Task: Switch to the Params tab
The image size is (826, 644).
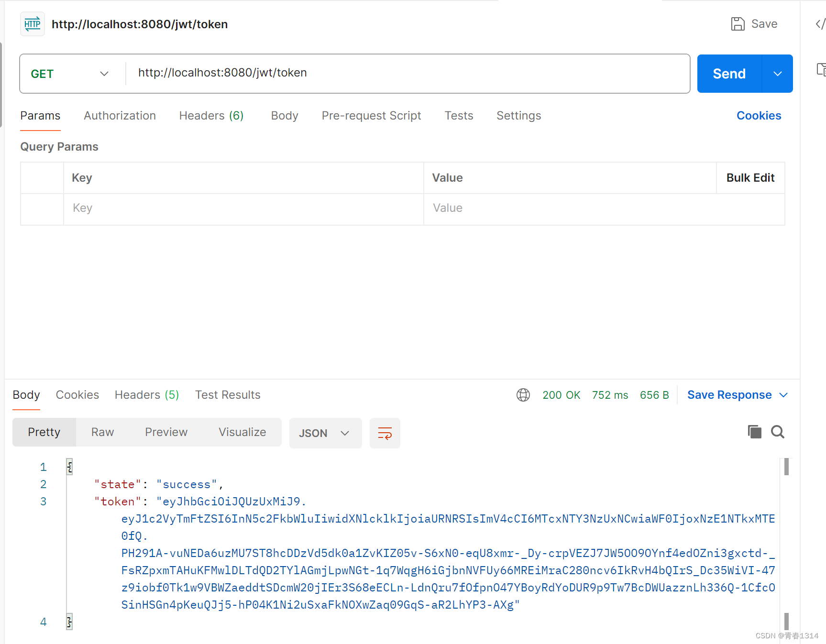Action: click(40, 116)
